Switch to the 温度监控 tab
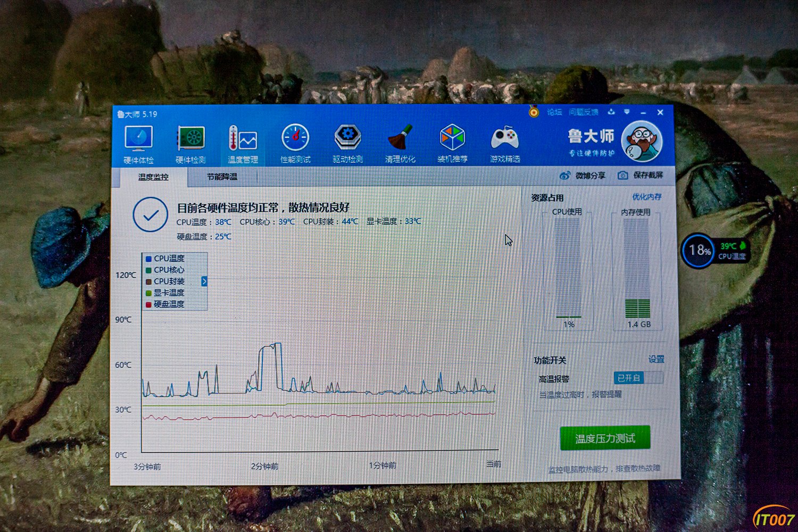Image resolution: width=798 pixels, height=532 pixels. (x=153, y=177)
